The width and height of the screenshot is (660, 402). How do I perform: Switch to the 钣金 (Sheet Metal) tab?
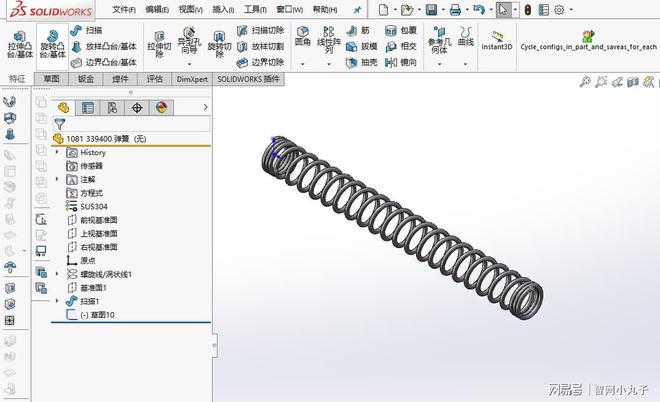86,79
